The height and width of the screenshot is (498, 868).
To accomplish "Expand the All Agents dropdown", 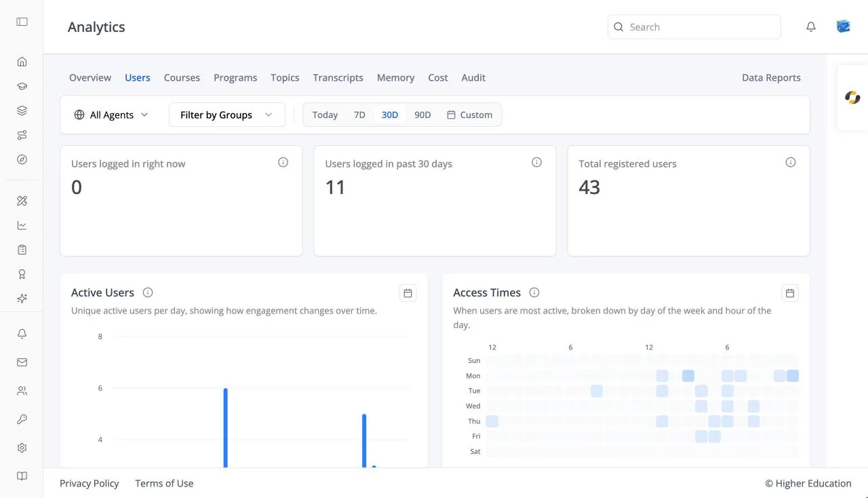I will coord(111,115).
